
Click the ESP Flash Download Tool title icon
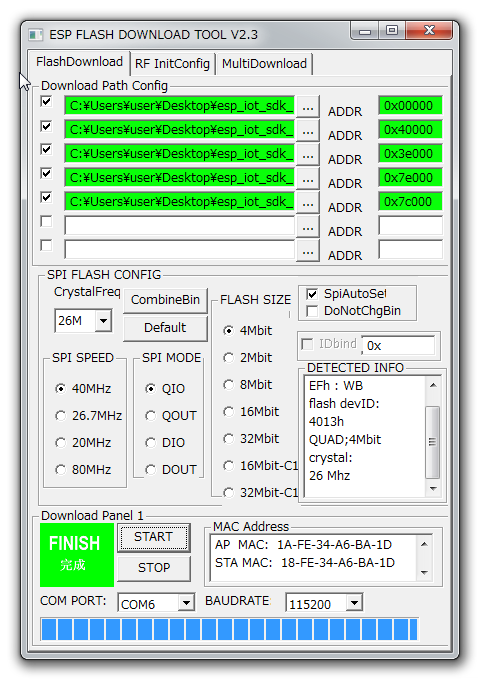click(x=35, y=35)
